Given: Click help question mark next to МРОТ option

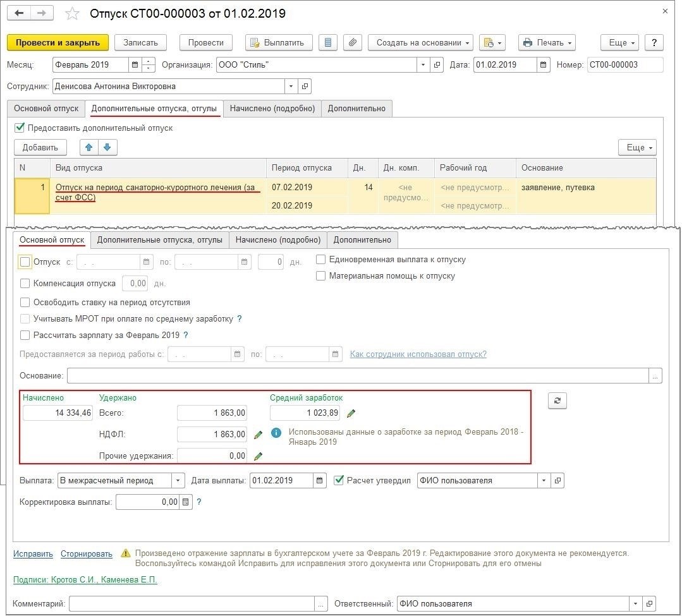Looking at the screenshot, I should click(x=239, y=318).
